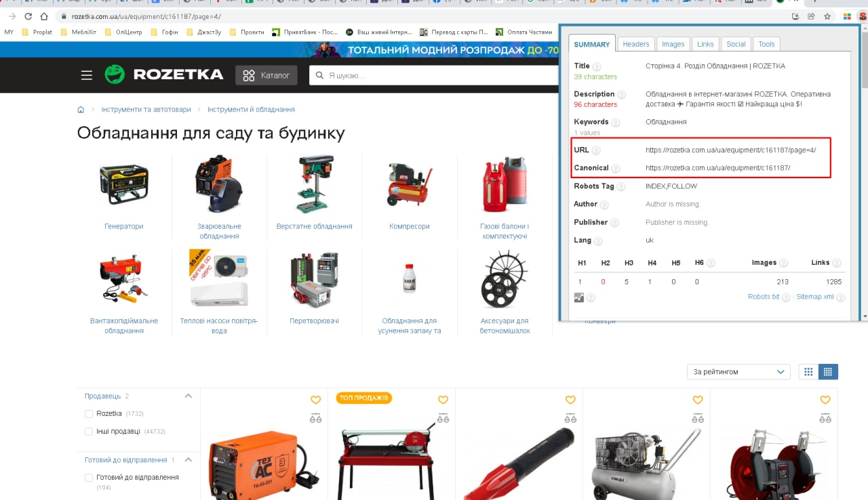Image resolution: width=868 pixels, height=500 pixels.
Task: Switch to the Social tab
Action: (x=736, y=44)
